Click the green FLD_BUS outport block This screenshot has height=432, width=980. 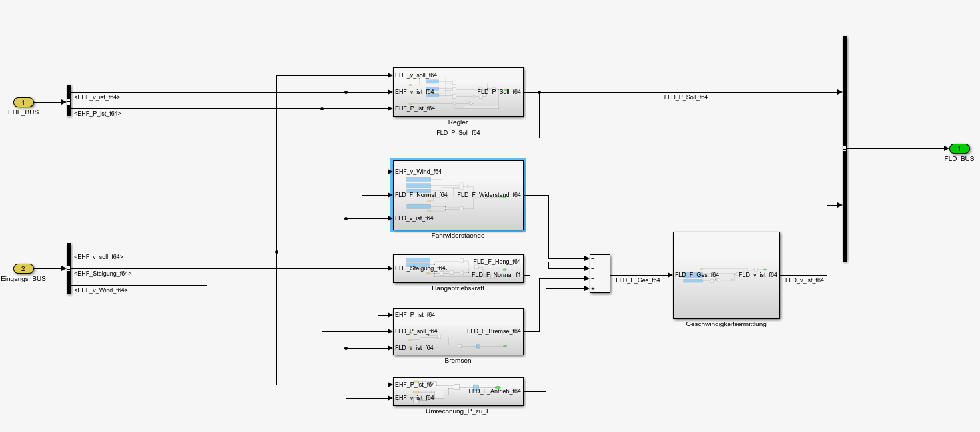pyautogui.click(x=959, y=148)
